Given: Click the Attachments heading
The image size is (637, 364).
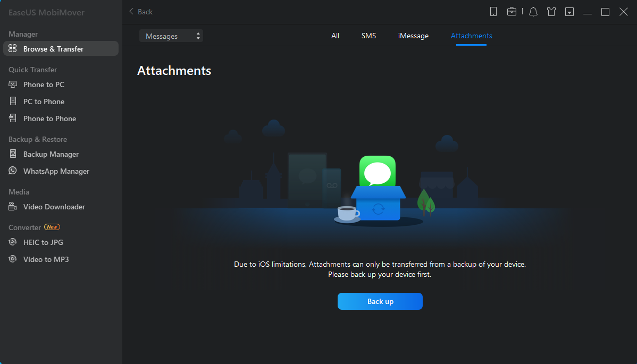Looking at the screenshot, I should [x=174, y=71].
